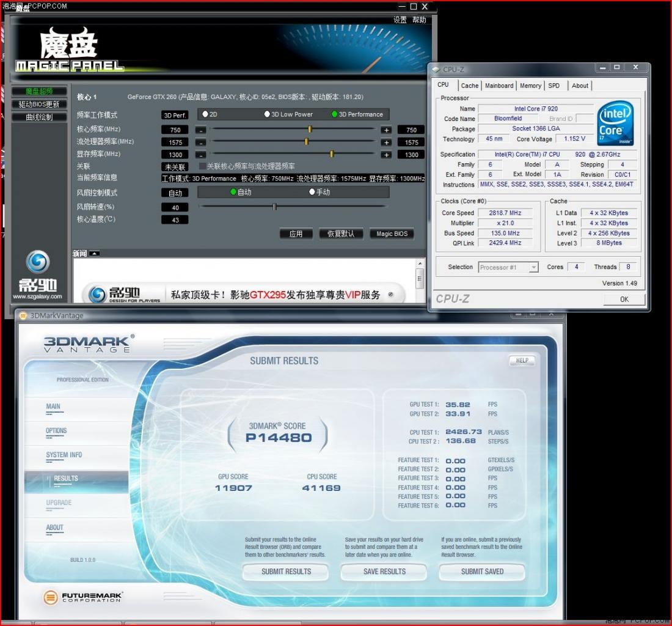Click the minus button for core frequency
The width and height of the screenshot is (672, 626).
[x=200, y=130]
